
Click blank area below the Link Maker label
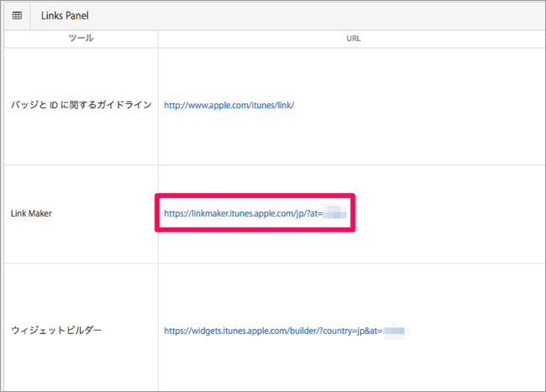point(80,243)
